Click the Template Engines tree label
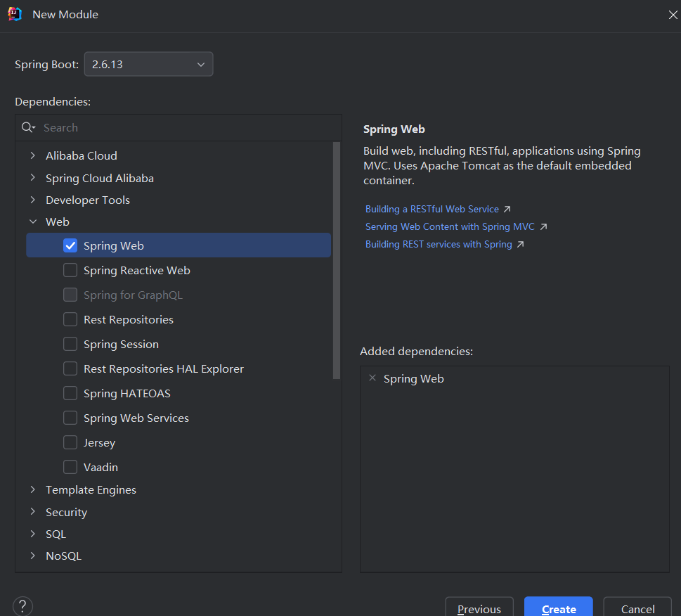This screenshot has width=681, height=616. tap(91, 489)
